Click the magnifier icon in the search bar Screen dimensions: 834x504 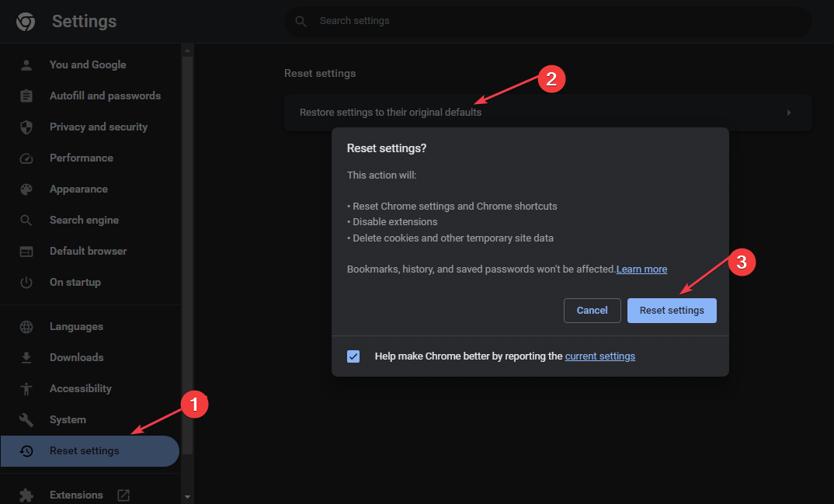pyautogui.click(x=301, y=21)
